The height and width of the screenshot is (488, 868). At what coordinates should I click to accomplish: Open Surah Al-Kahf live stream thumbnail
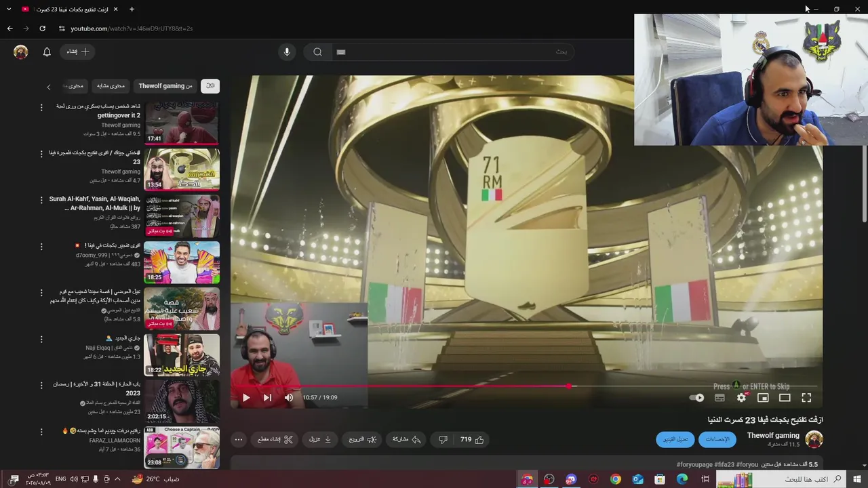click(x=182, y=216)
